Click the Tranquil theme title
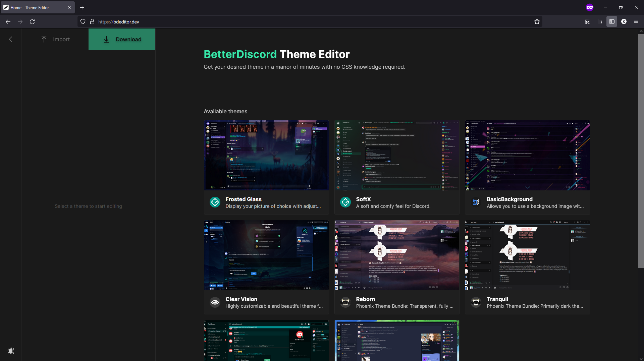This screenshot has height=361, width=644. 497,299
